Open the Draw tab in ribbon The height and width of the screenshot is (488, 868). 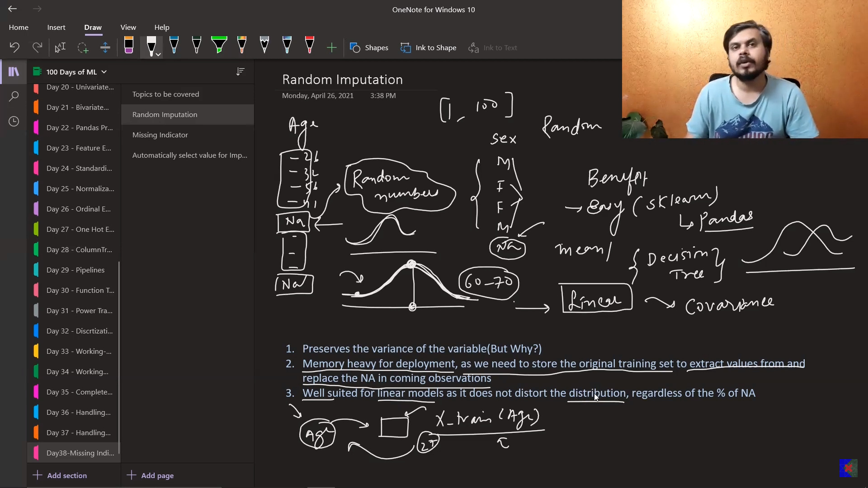tap(92, 27)
